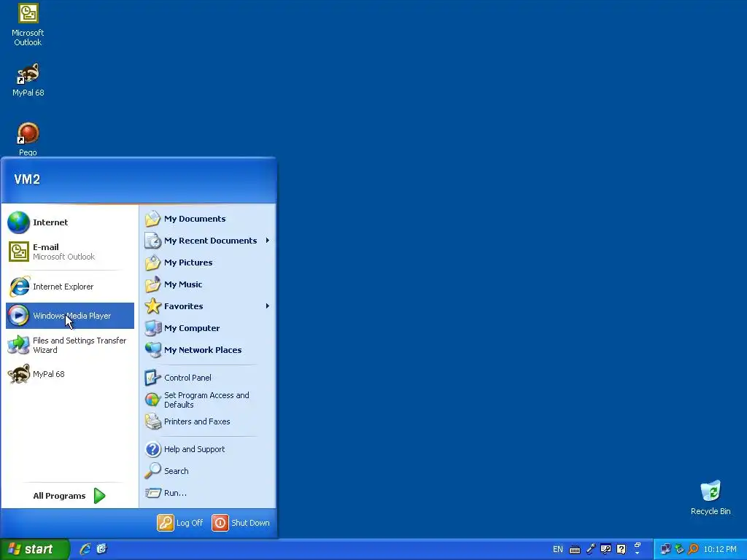Open My Music folder
The height and width of the screenshot is (560, 747).
click(x=208, y=284)
